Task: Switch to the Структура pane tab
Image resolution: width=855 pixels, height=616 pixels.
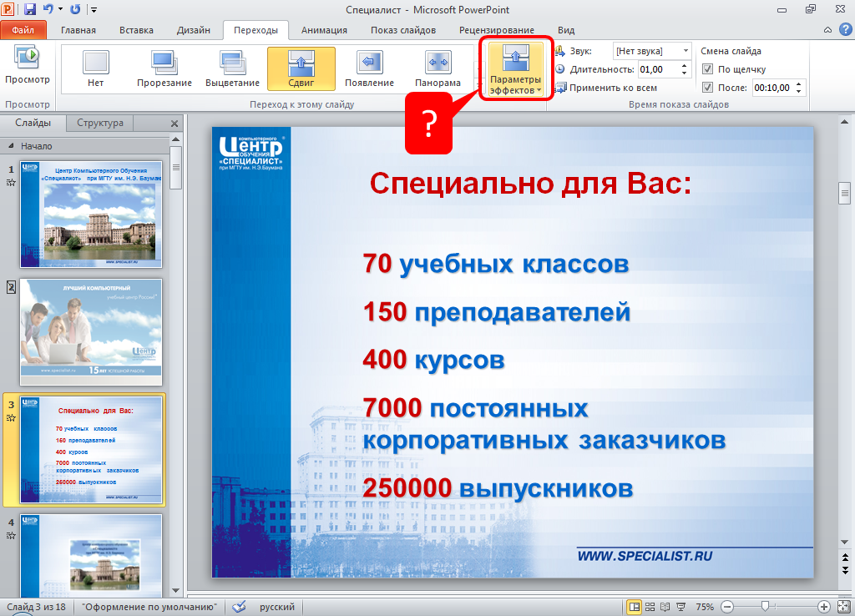Action: pyautogui.click(x=100, y=123)
